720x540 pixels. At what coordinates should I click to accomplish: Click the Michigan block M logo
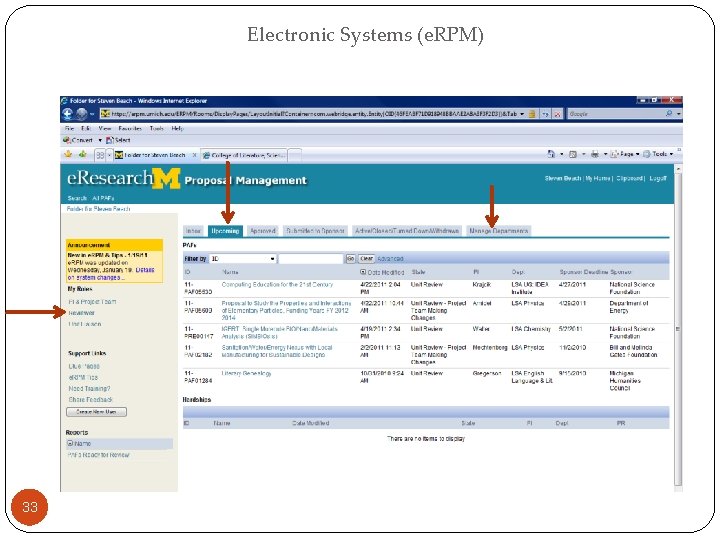pos(166,179)
